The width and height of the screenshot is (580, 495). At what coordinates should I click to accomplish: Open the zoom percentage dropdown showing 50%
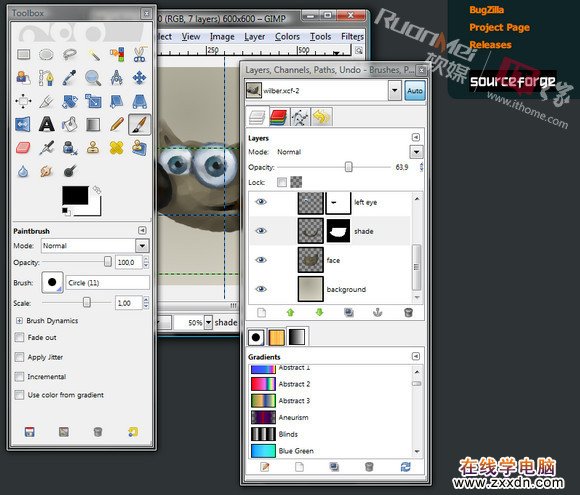coord(209,323)
